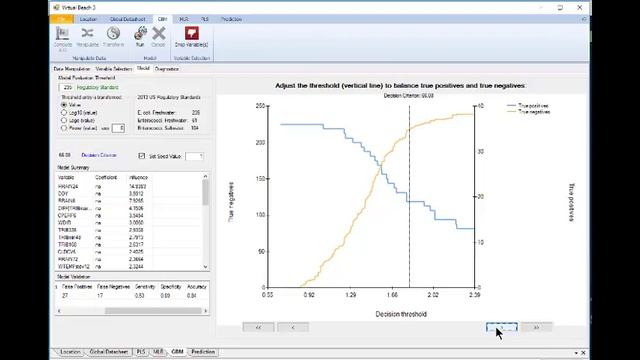Open the bottom MLR tab
Screen dimensions: 640x360
(x=158, y=352)
